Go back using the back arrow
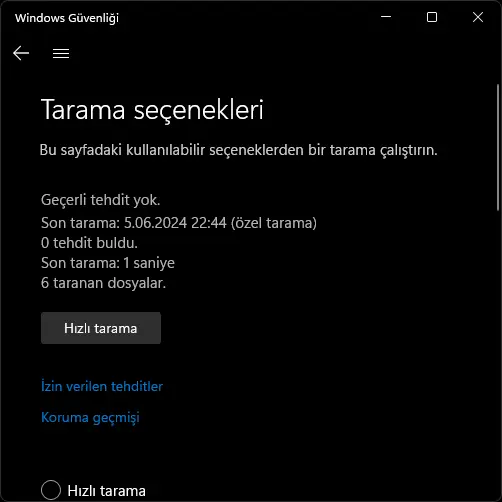 pos(21,53)
